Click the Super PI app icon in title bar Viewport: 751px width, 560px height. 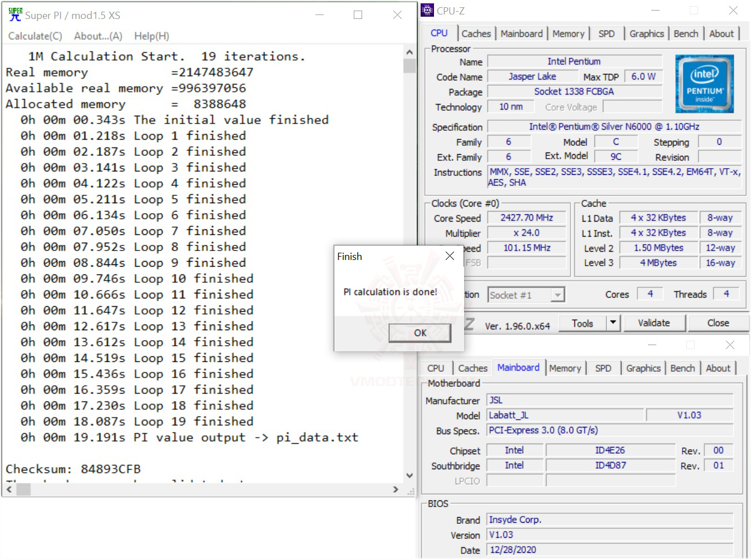pyautogui.click(x=15, y=14)
